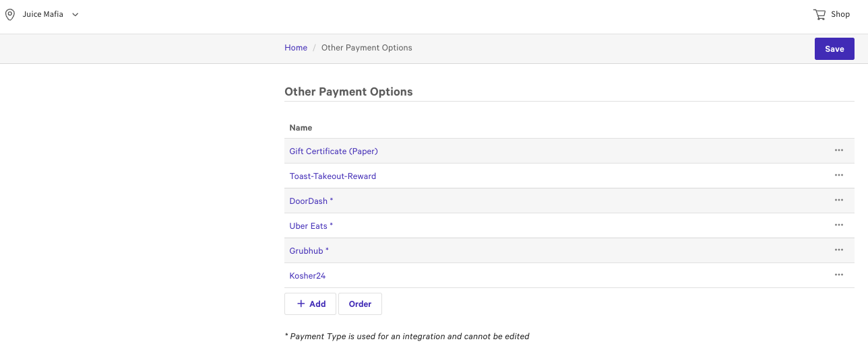Click three-dot menu on DoorDash row
868x354 pixels.
coord(838,201)
